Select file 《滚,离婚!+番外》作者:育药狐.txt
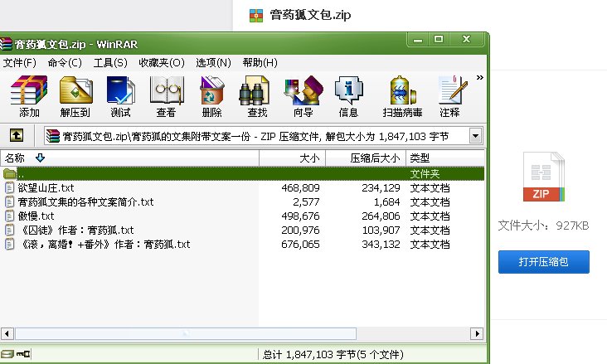Screen dimensions: 607x364 104,244
